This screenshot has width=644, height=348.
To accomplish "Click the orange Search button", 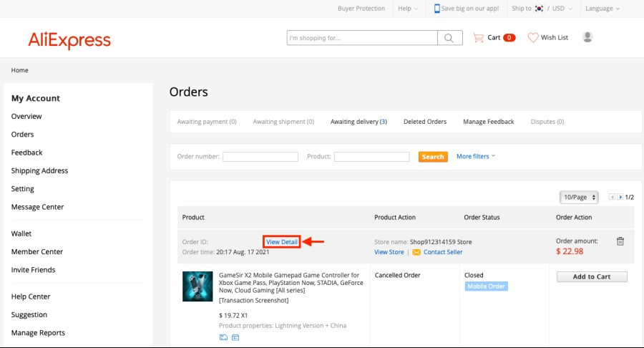I will pyautogui.click(x=433, y=157).
